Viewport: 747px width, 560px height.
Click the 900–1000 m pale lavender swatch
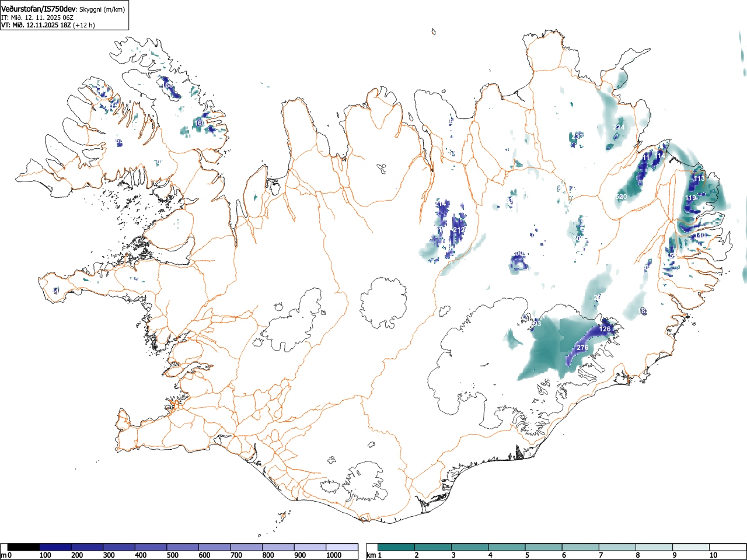[x=310, y=547]
